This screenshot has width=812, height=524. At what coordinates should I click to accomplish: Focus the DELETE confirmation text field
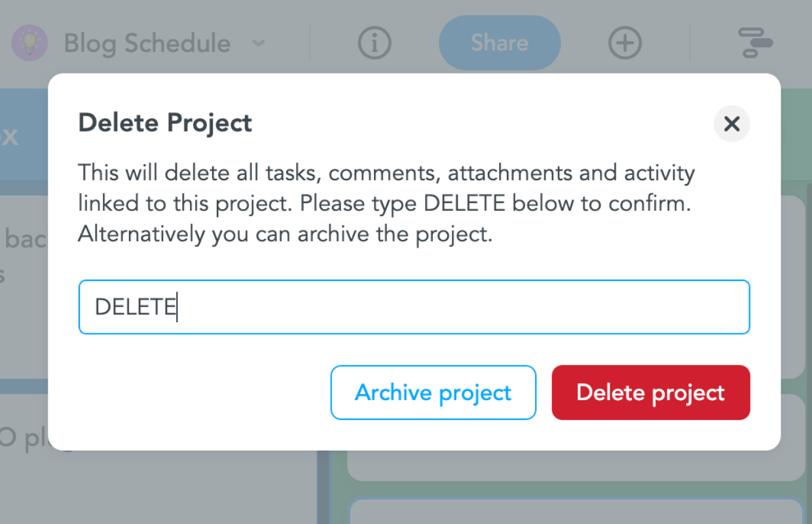pyautogui.click(x=414, y=307)
